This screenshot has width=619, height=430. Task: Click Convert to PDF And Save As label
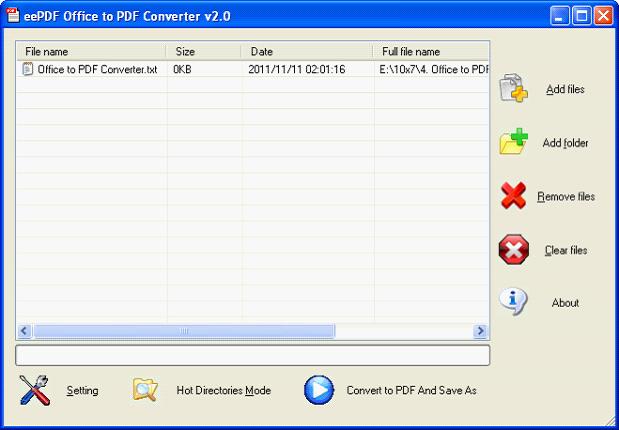(411, 391)
